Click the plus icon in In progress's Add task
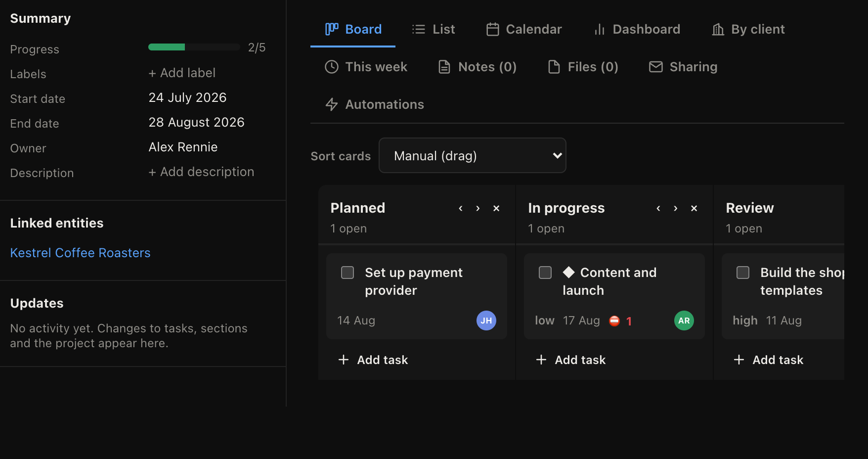 tap(541, 360)
